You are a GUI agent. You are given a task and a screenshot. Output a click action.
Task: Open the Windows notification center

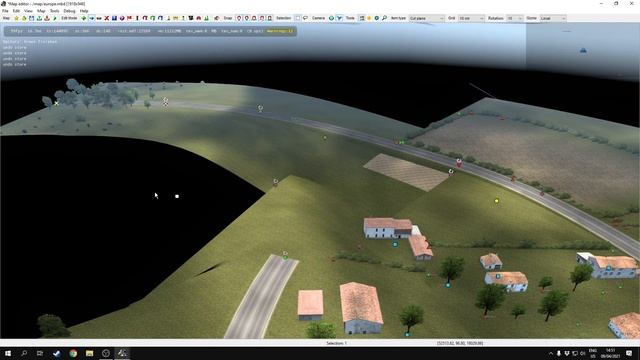pos(629,353)
